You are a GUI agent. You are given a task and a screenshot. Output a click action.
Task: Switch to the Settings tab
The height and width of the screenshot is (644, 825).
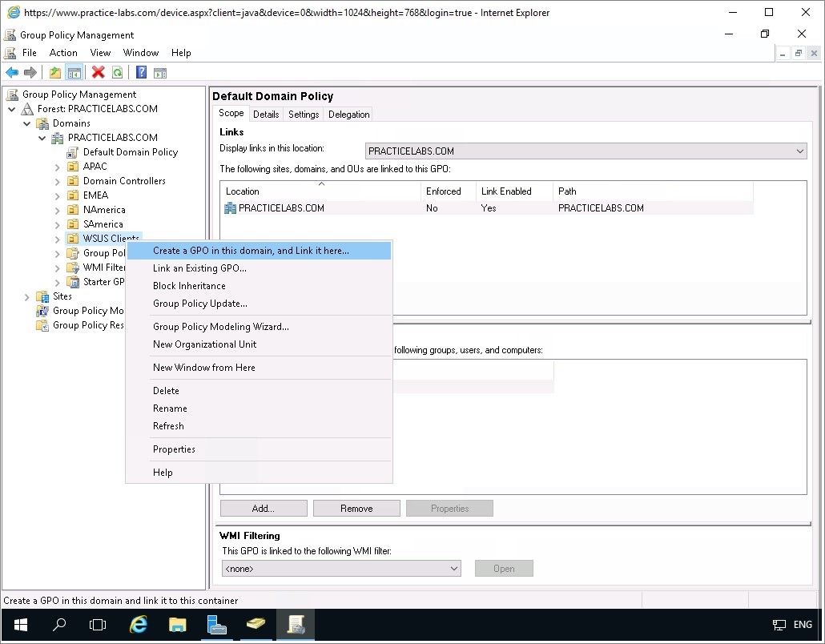(304, 115)
